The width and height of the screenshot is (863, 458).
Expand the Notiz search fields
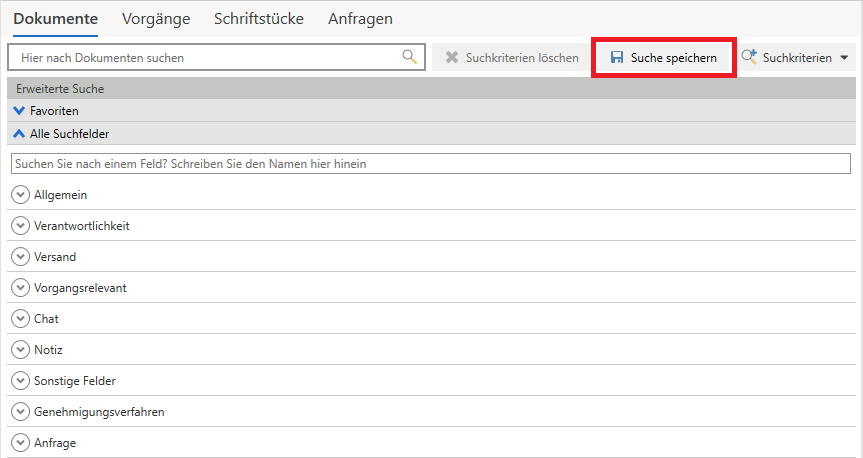[x=20, y=349]
